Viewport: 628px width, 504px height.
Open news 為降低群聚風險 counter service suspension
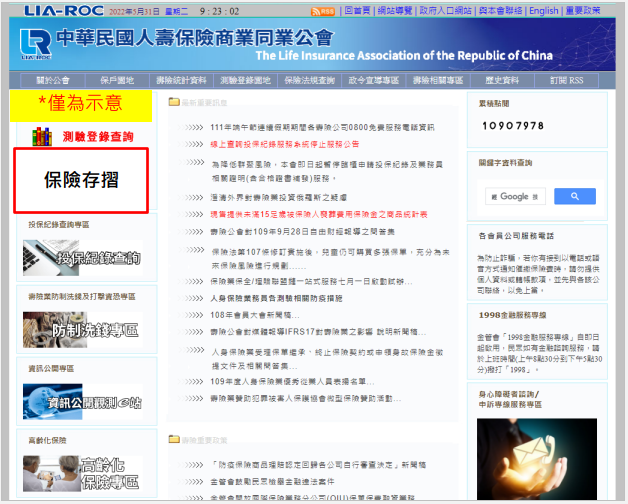tap(327, 171)
